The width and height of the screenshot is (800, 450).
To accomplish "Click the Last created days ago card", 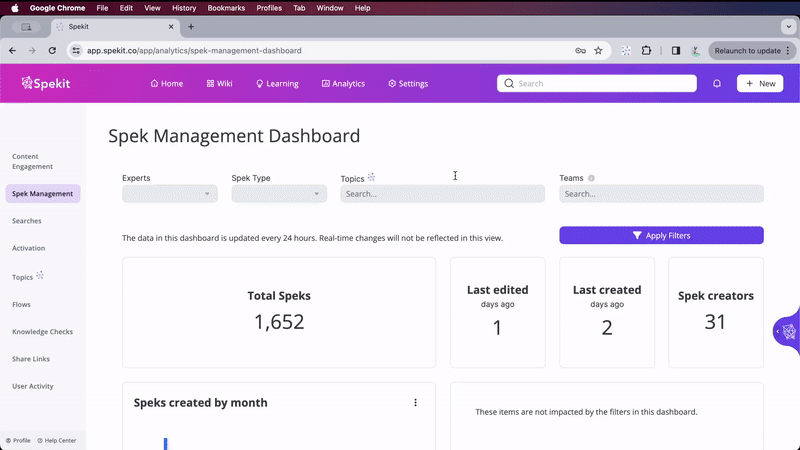I will click(607, 312).
